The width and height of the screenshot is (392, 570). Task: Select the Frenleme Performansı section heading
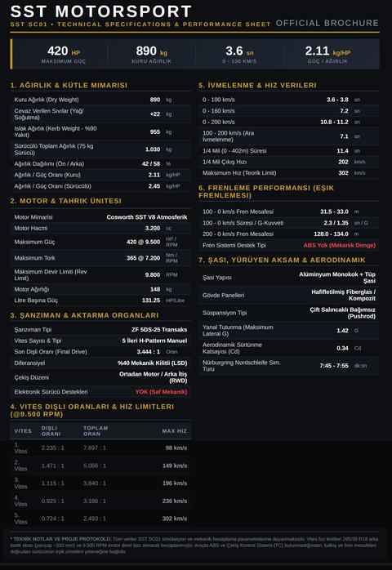click(266, 192)
